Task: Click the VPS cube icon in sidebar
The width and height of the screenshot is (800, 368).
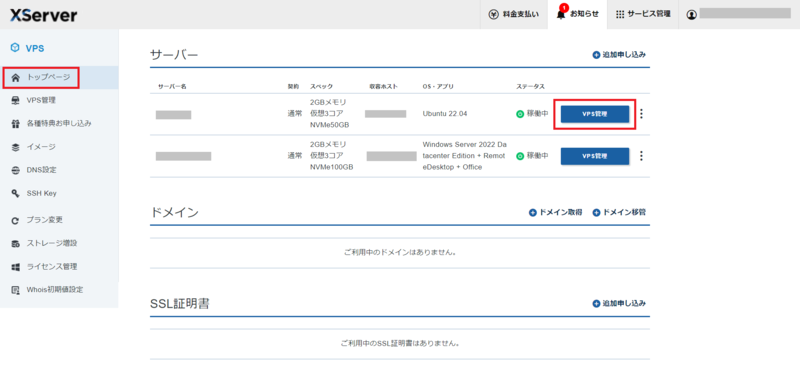Action: click(15, 48)
